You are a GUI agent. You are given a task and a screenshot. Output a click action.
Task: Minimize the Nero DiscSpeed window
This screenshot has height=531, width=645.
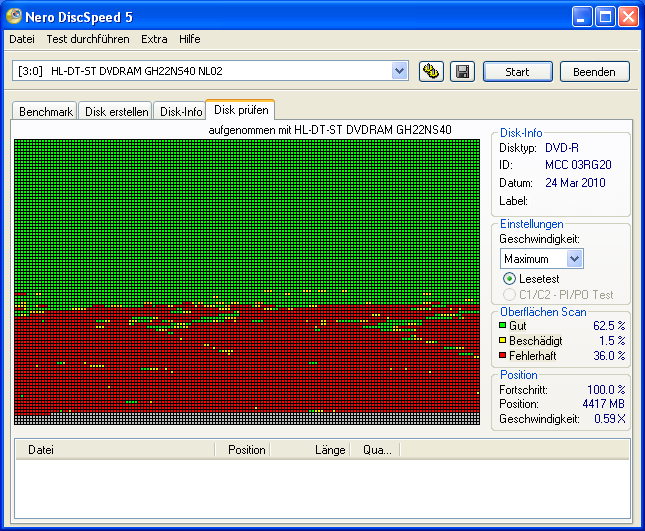coord(582,17)
